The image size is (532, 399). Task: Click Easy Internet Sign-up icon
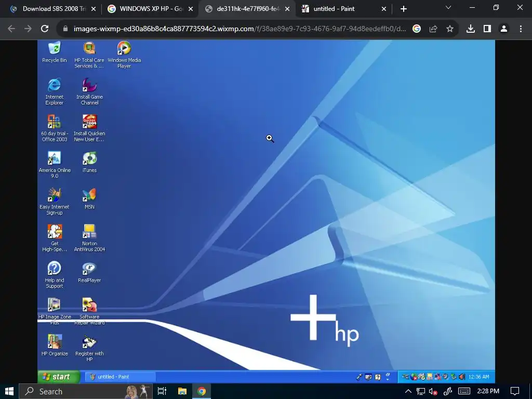click(x=54, y=201)
